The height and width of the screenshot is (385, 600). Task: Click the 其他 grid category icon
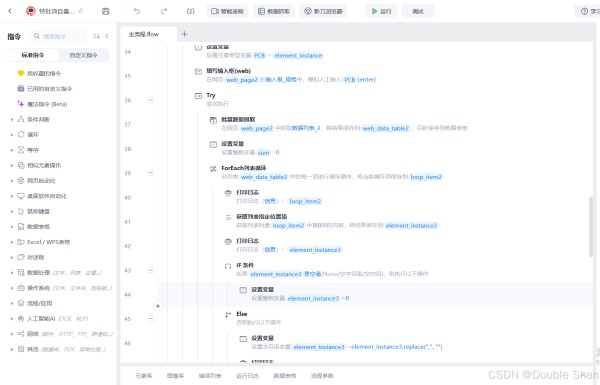coord(21,349)
